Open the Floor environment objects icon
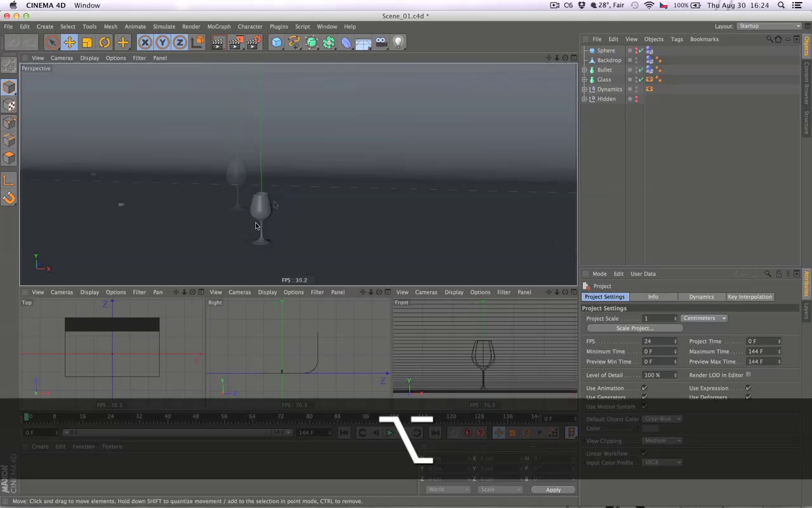Image resolution: width=812 pixels, height=508 pixels. click(363, 43)
